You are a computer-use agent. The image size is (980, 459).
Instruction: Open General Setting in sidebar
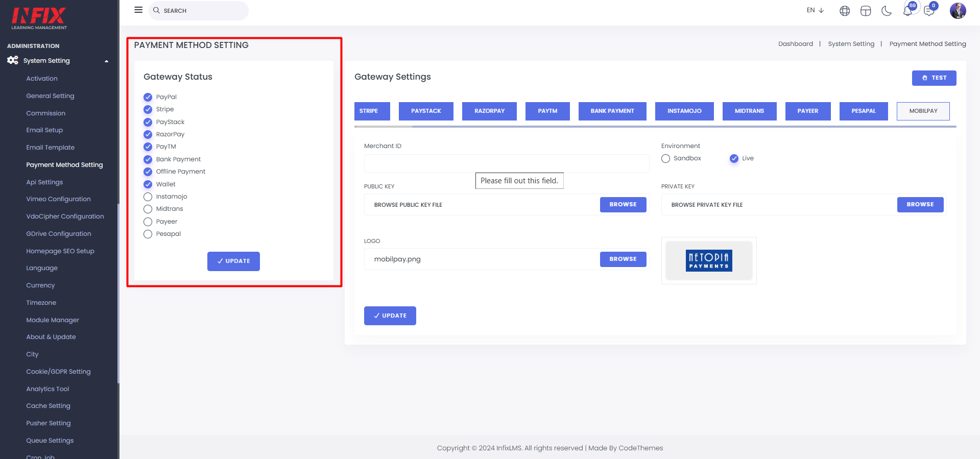(50, 96)
